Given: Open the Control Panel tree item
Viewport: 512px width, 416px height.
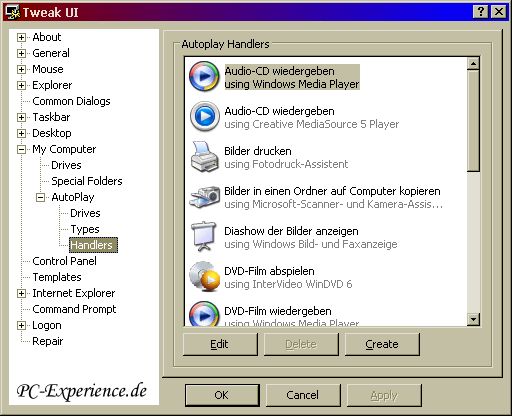Looking at the screenshot, I should coord(64,261).
